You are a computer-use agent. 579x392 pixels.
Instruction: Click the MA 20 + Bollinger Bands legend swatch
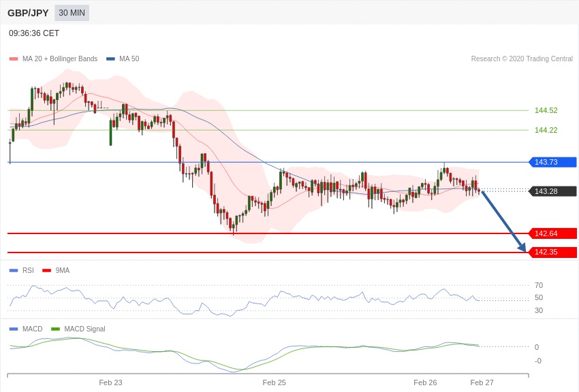coord(14,59)
